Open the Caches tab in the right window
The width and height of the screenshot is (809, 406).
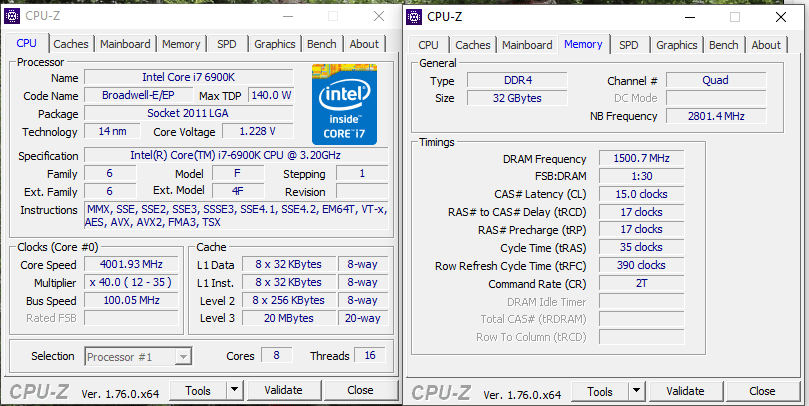pos(473,45)
